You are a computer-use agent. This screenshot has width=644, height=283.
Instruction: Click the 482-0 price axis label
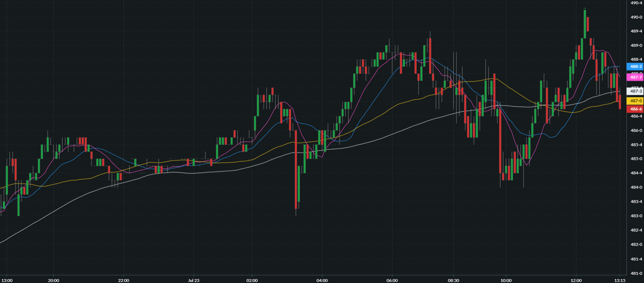tap(636, 244)
